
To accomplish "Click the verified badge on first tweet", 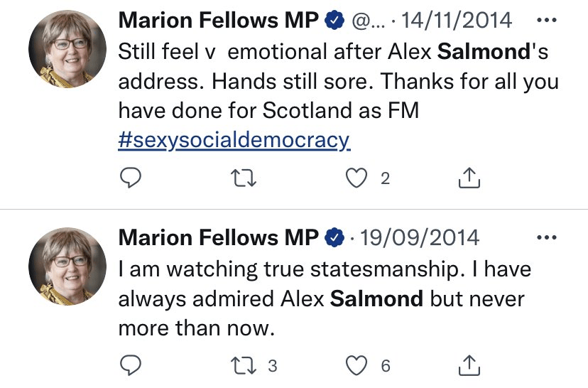I will click(x=333, y=21).
